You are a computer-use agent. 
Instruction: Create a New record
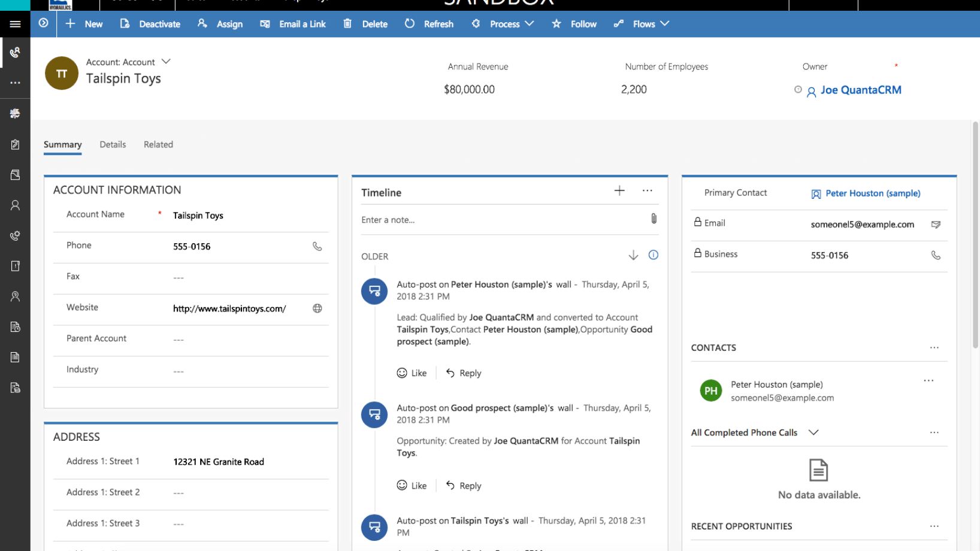pyautogui.click(x=84, y=24)
